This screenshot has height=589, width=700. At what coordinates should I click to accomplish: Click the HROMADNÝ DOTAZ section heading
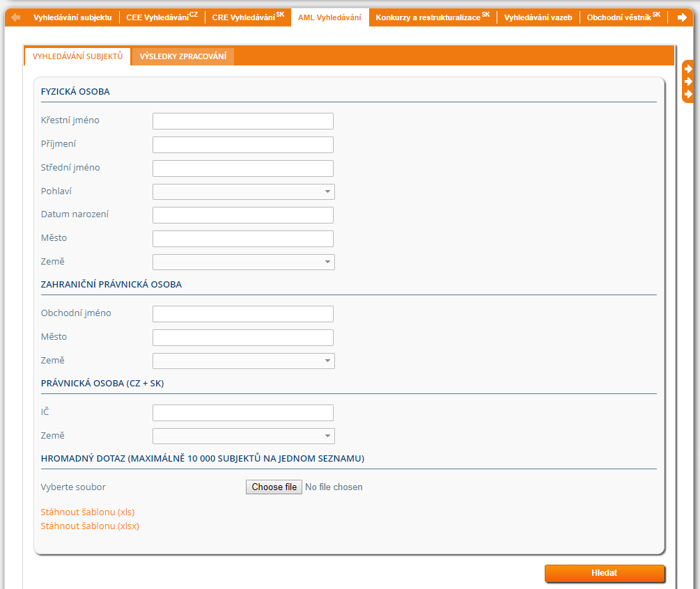coord(202,458)
